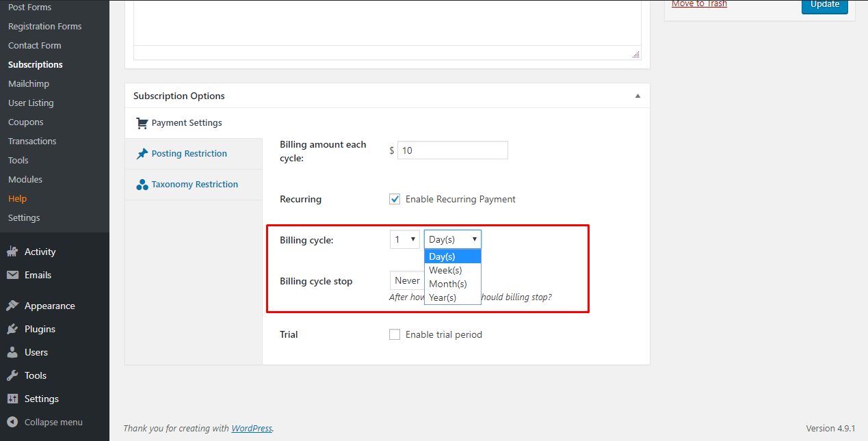Click the Activity menu icon

12,252
